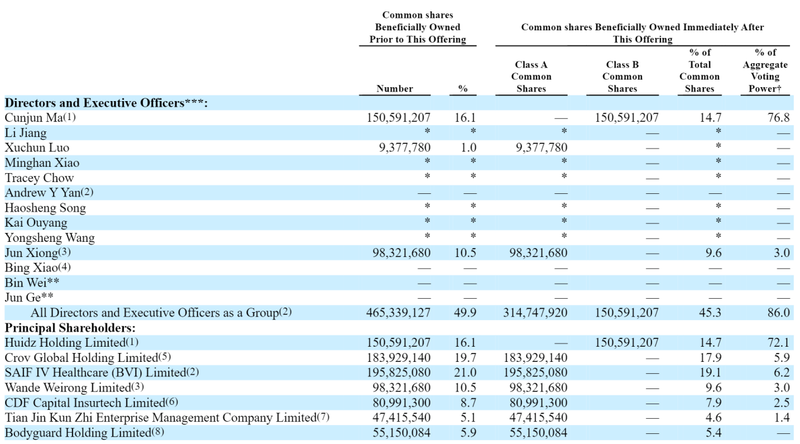
Task: Click the Kai Ouyang name
Action: [36, 223]
